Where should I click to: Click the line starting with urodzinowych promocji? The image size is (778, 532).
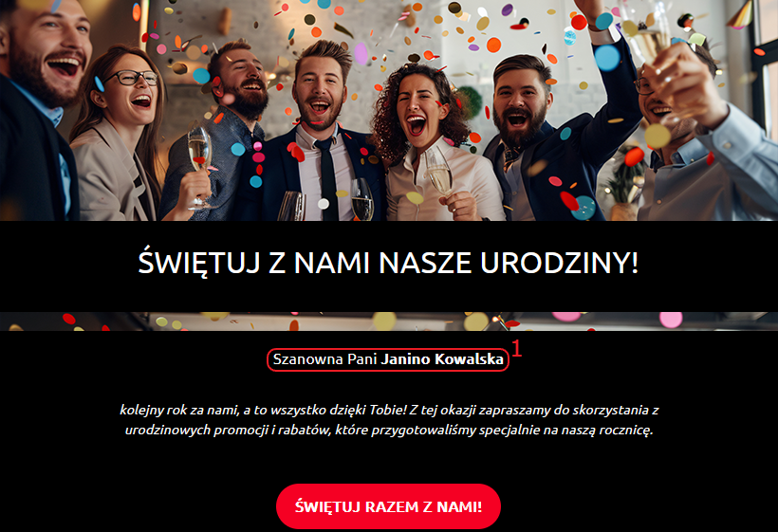click(389, 431)
